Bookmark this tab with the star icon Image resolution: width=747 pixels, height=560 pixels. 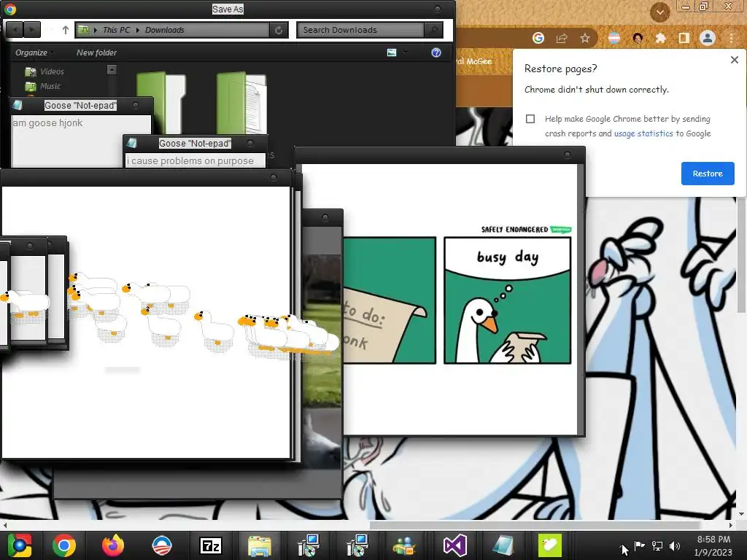[585, 38]
